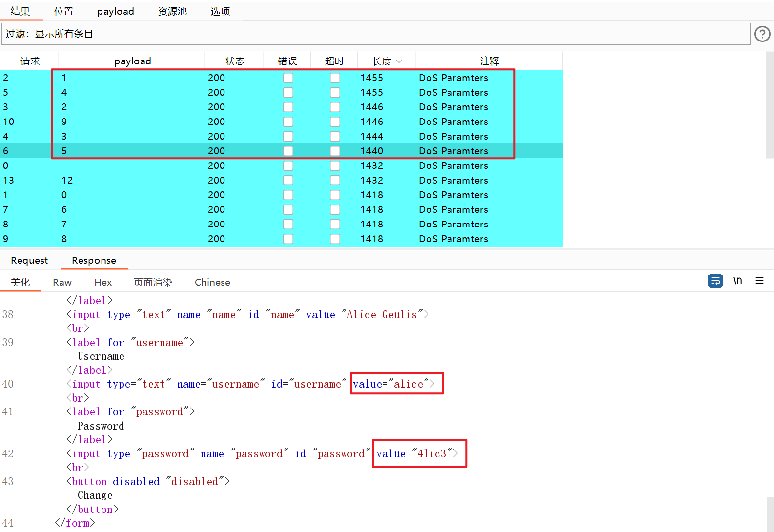
Task: Sort by the payload column header
Action: point(132,61)
